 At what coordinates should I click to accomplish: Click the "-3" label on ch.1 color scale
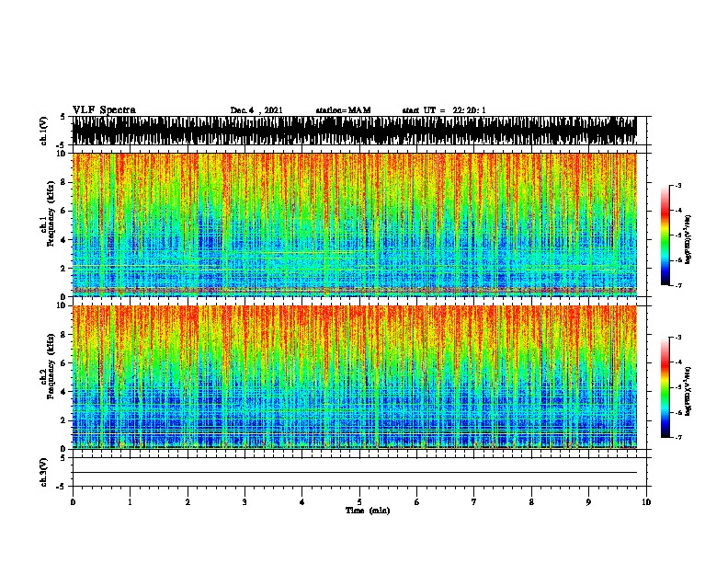[678, 185]
